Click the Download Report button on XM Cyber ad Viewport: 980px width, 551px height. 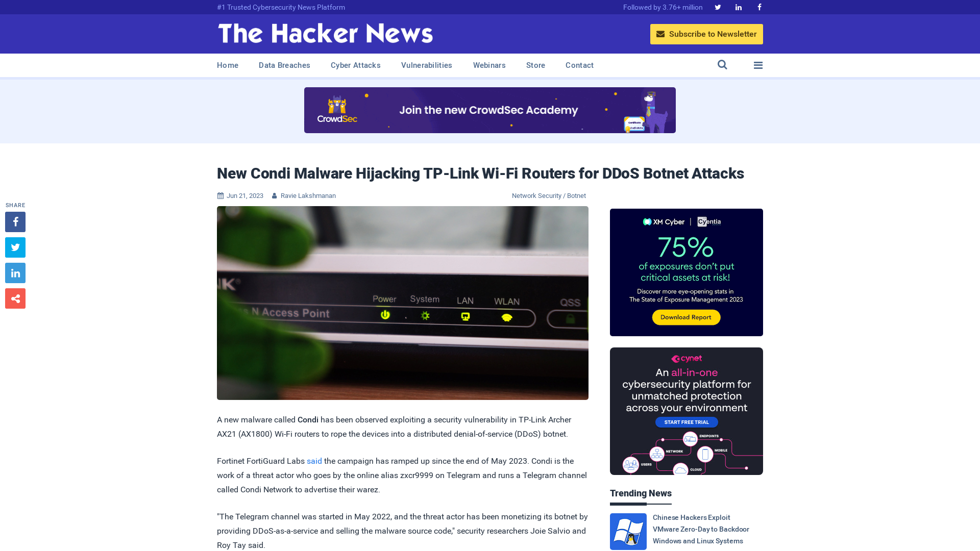[x=687, y=317]
